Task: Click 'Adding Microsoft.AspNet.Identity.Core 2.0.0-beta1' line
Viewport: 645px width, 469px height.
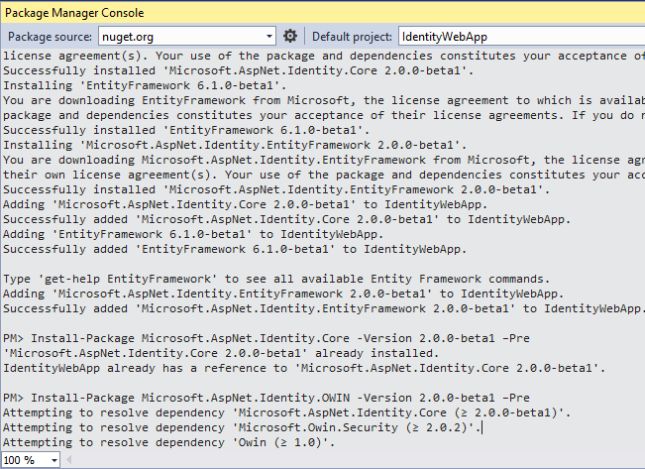Action: pos(245,204)
